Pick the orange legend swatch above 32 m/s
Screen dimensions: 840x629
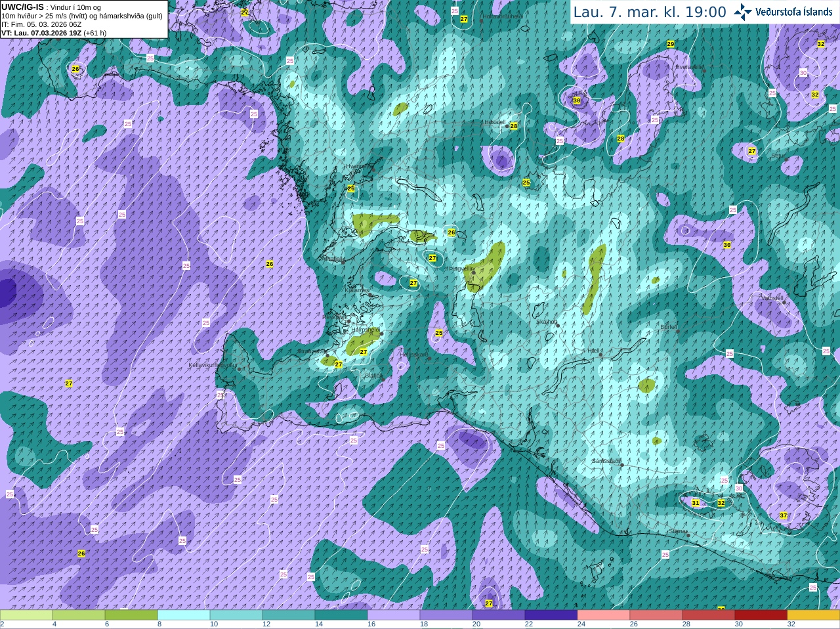tap(814, 615)
